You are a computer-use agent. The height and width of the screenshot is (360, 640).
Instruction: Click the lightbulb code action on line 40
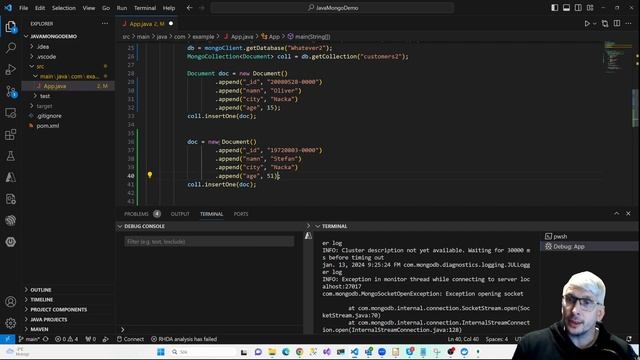point(150,175)
